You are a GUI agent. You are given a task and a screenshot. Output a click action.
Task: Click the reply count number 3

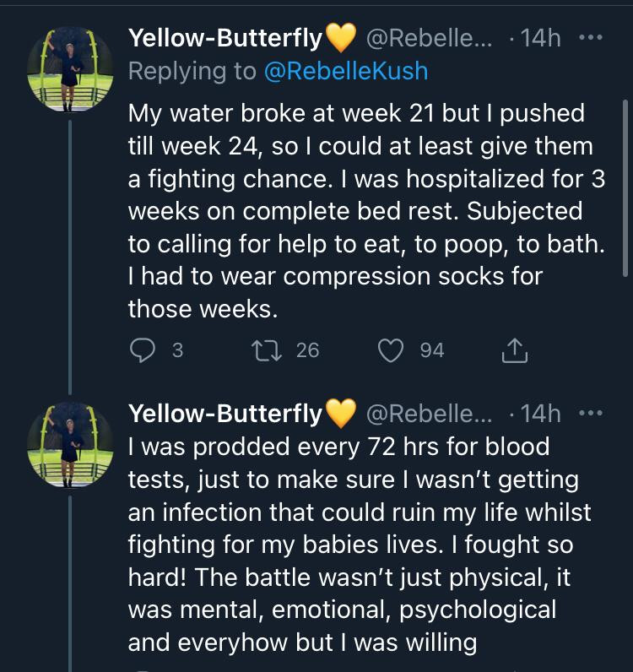177,350
